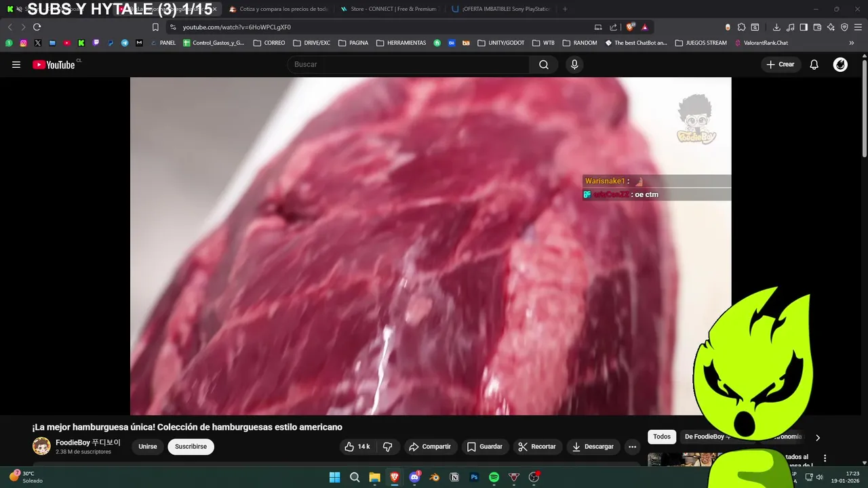
Task: Open File Explorer from taskbar
Action: pos(374,477)
